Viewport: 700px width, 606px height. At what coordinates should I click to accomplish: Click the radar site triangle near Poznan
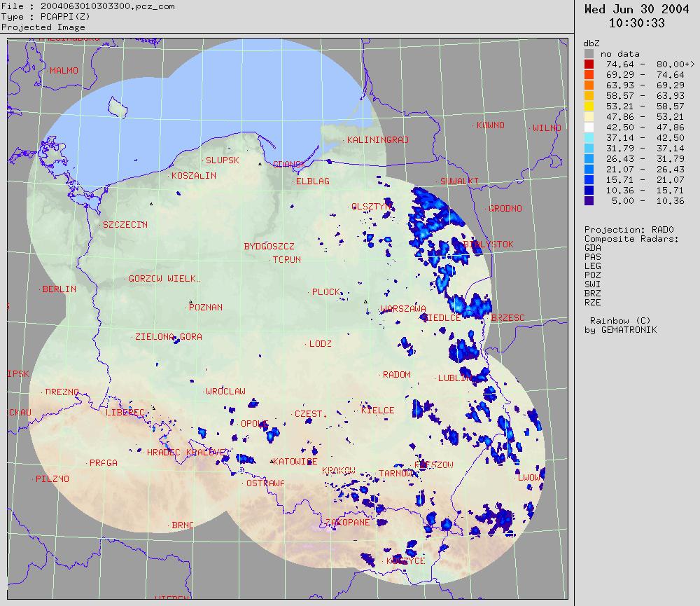pos(190,303)
